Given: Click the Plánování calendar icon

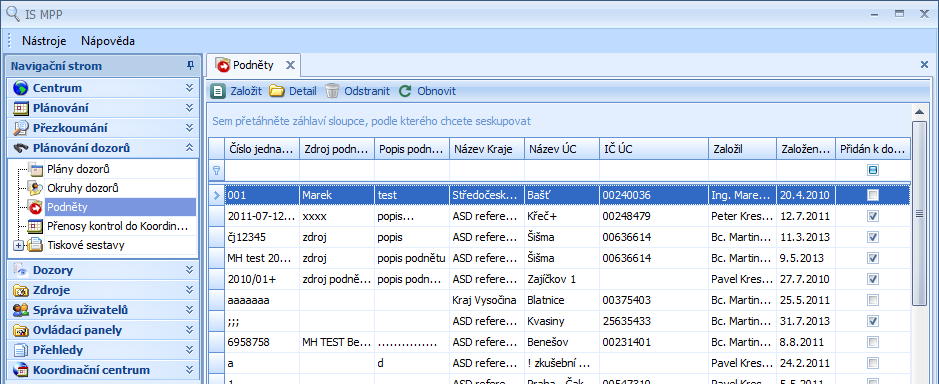Looking at the screenshot, I should 20,108.
